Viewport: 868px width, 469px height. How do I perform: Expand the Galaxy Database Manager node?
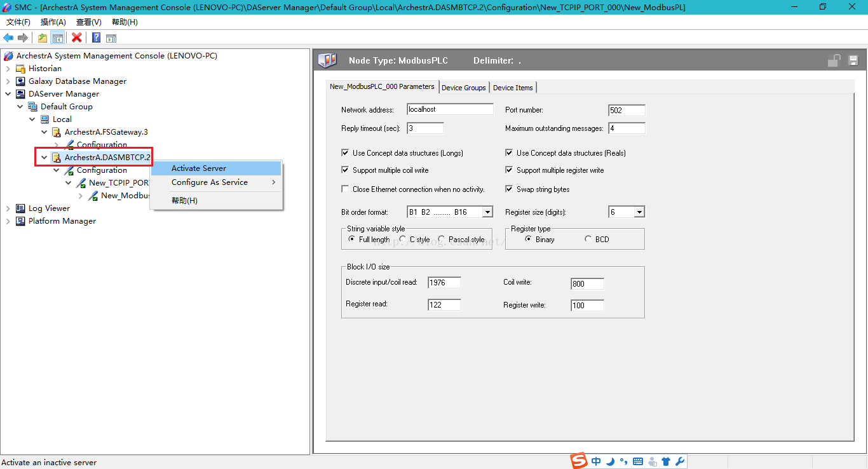coord(8,81)
